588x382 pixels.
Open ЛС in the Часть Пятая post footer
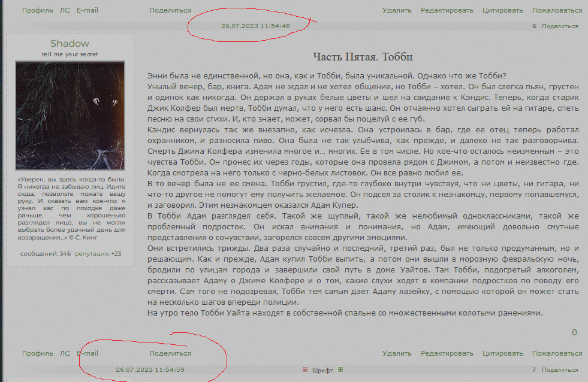point(65,353)
